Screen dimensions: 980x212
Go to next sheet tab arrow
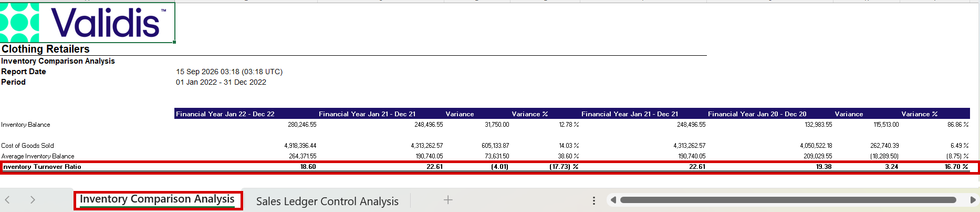pos(33,200)
